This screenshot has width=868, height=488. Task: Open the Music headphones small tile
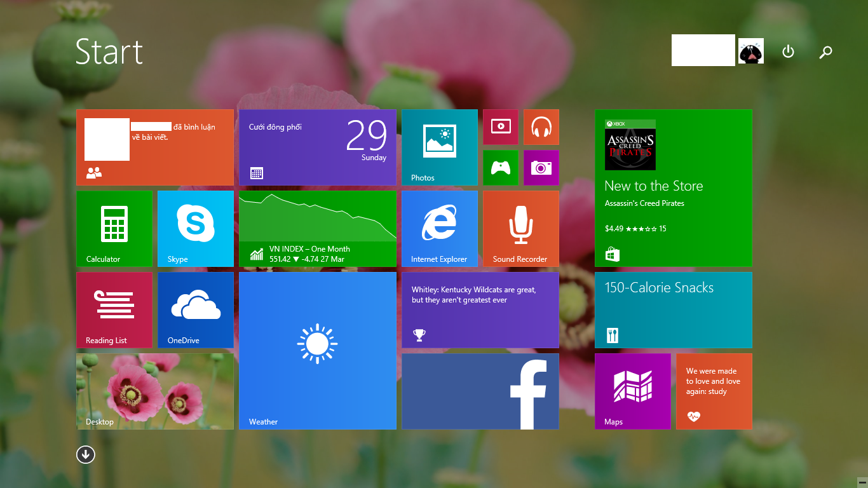[541, 127]
